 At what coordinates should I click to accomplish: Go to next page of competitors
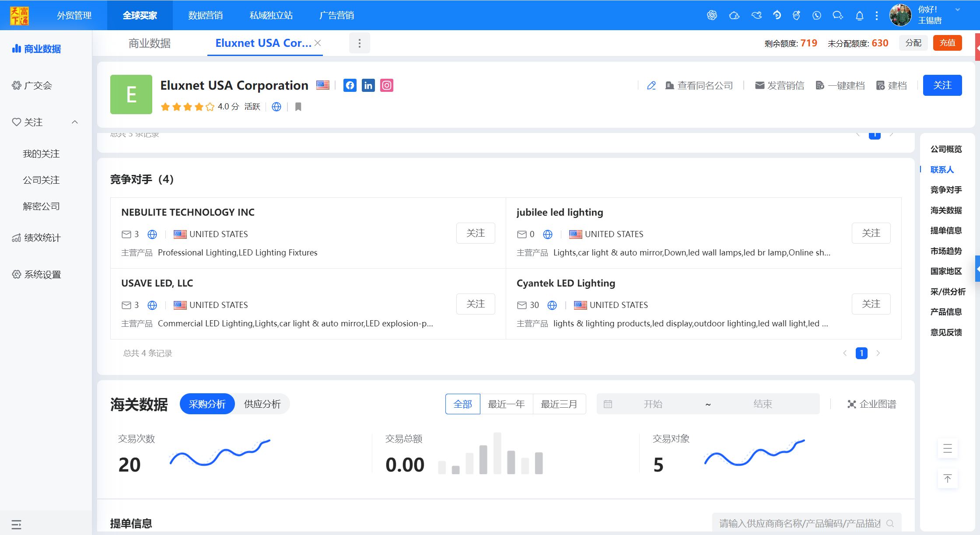tap(878, 353)
